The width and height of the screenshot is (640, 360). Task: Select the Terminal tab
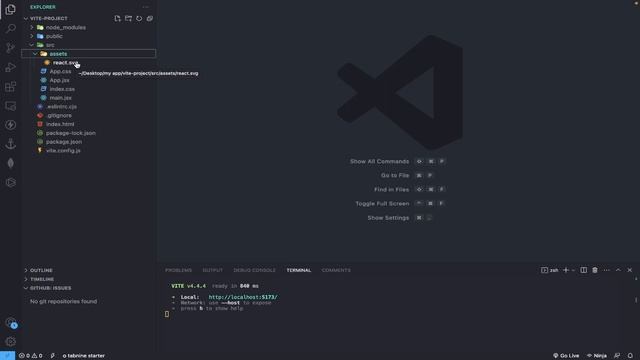[299, 270]
